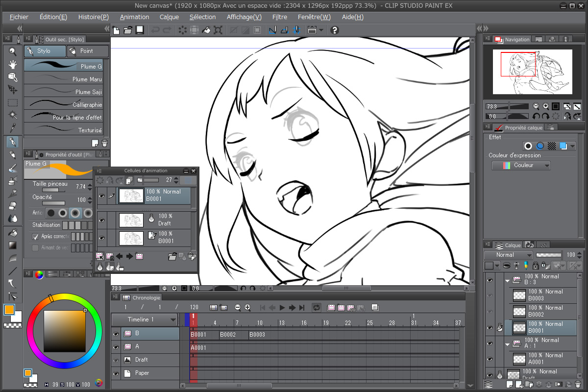The width and height of the screenshot is (588, 392).
Task: Pick the Eraser tool in toolbox
Action: coord(13,206)
